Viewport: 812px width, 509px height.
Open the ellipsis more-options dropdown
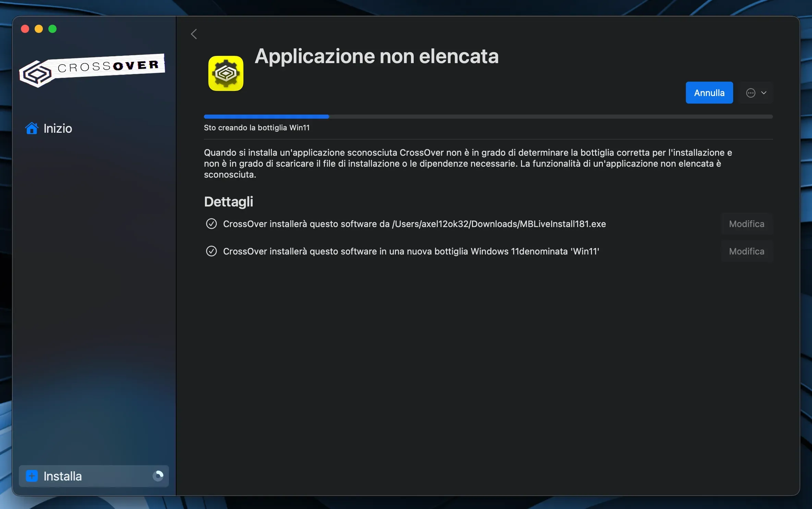[x=756, y=93]
